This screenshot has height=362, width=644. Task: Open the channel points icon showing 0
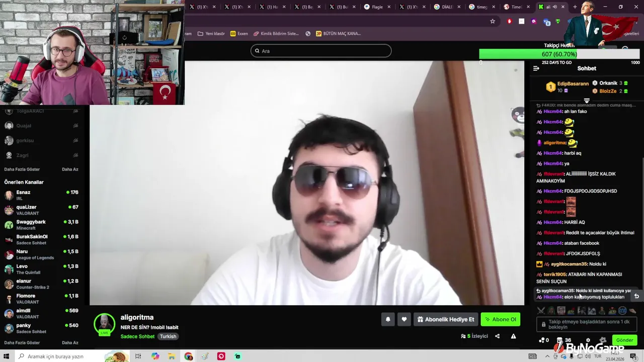pyautogui.click(x=544, y=340)
